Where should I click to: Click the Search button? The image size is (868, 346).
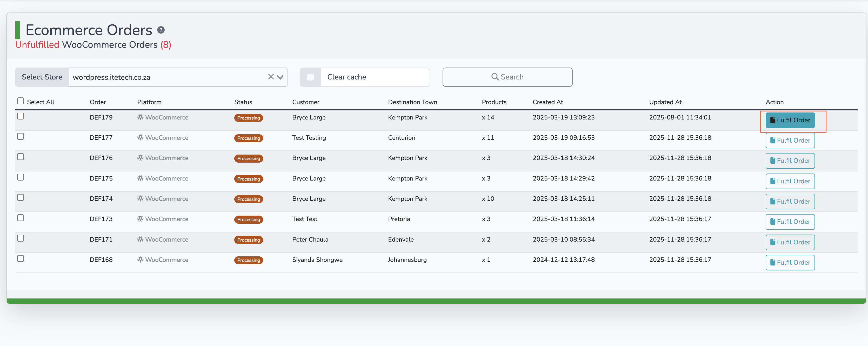(x=507, y=77)
